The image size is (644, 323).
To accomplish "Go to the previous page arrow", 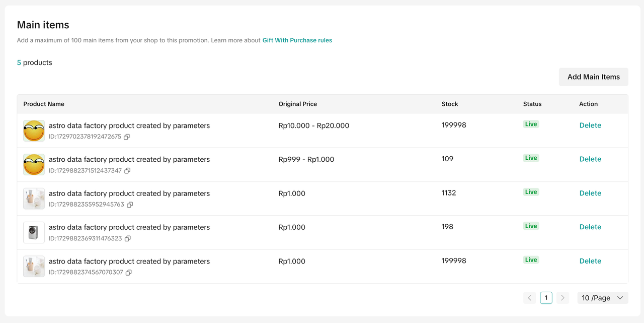I will [529, 298].
